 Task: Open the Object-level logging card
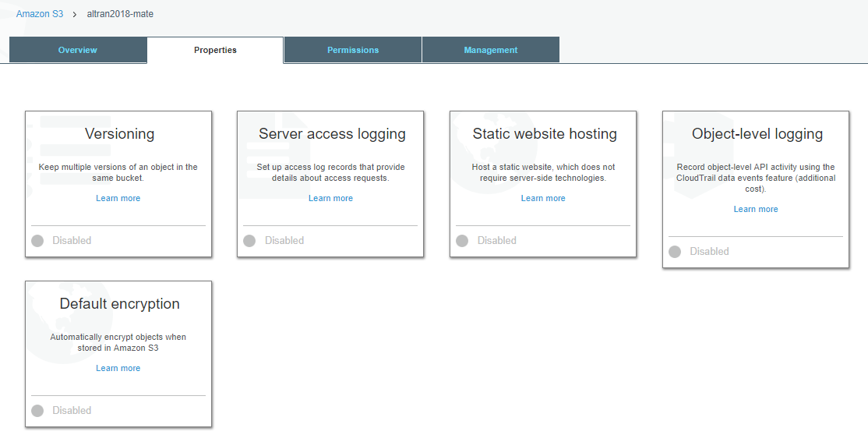[x=756, y=189]
